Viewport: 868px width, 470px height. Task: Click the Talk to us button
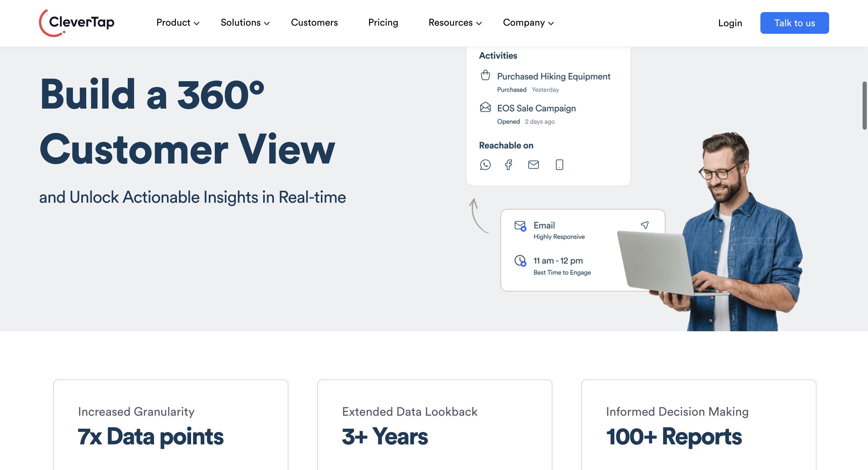pos(794,23)
